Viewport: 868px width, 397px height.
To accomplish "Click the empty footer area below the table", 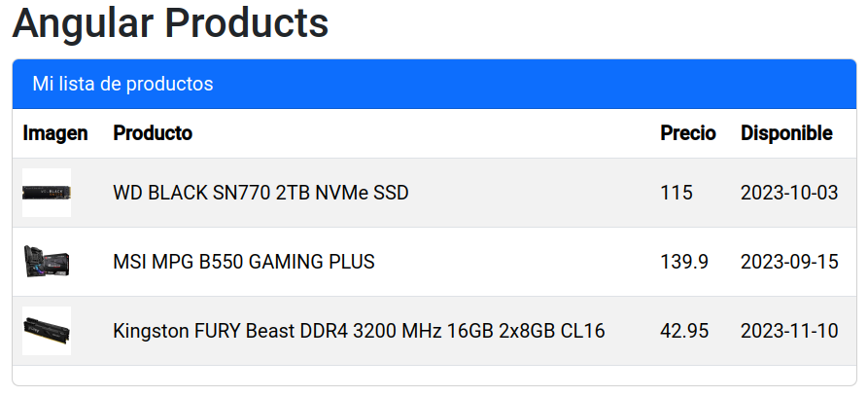I will pyautogui.click(x=434, y=376).
